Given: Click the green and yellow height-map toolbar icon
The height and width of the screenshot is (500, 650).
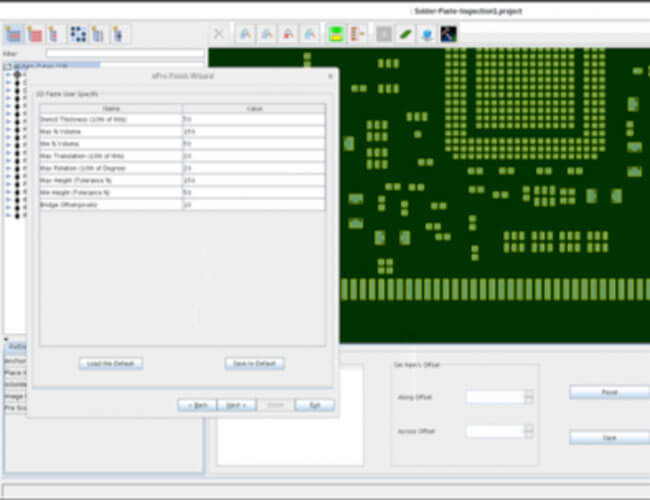Looking at the screenshot, I should coord(336,33).
